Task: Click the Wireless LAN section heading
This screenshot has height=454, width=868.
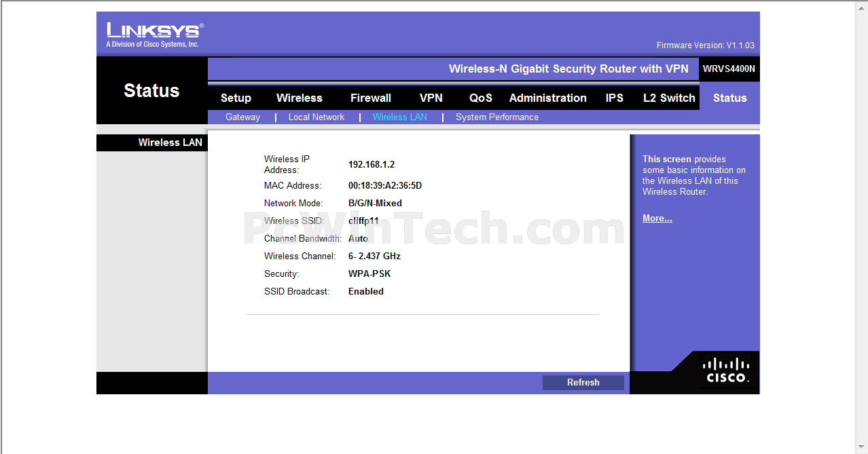Action: tap(170, 143)
